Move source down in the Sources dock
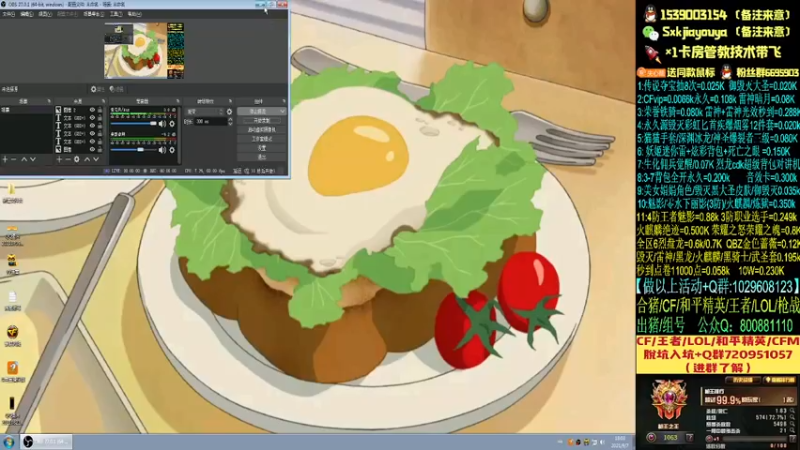The width and height of the screenshot is (800, 450). (96, 160)
